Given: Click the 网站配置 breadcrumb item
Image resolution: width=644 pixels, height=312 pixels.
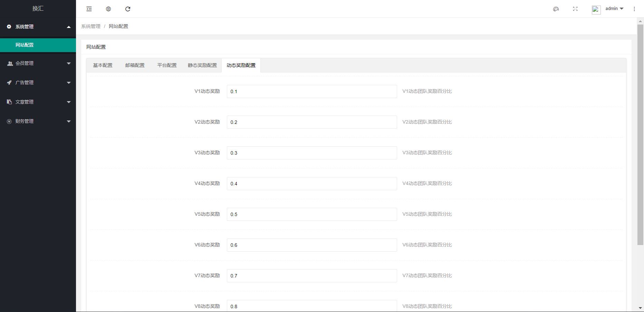Looking at the screenshot, I should tap(118, 26).
